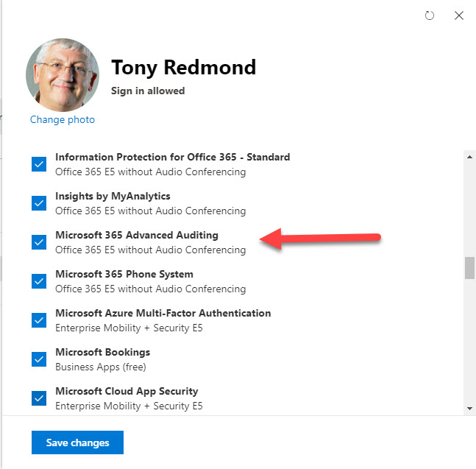
Task: Click Tony Redmond's profile photo
Action: click(63, 74)
